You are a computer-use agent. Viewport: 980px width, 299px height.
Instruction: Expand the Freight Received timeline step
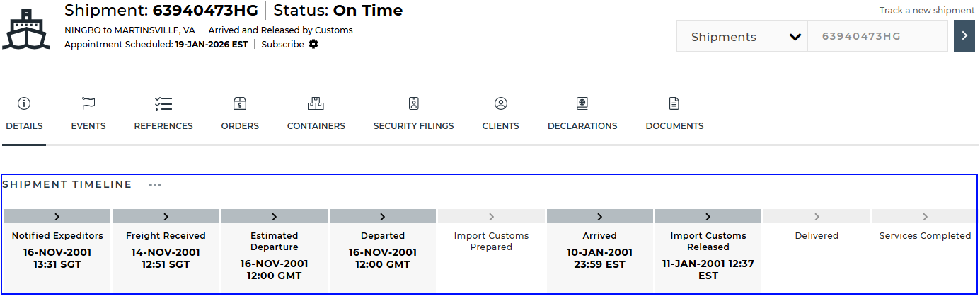coord(166,217)
